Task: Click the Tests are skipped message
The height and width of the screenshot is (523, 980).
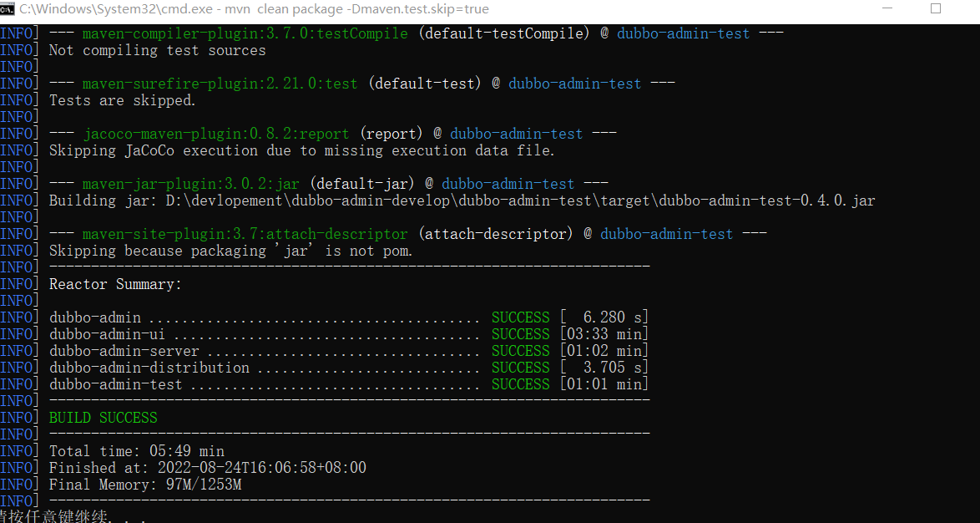Action: 122,100
